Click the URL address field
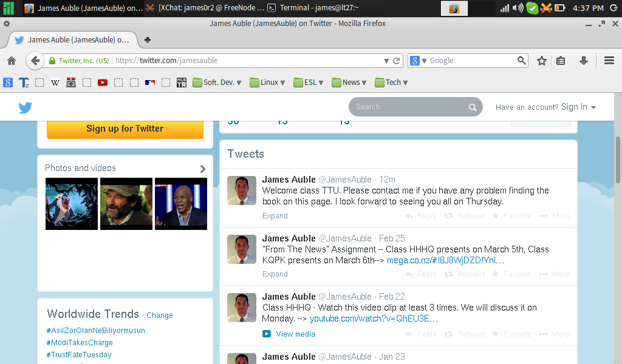Image resolution: width=622 pixels, height=364 pixels. pos(248,61)
